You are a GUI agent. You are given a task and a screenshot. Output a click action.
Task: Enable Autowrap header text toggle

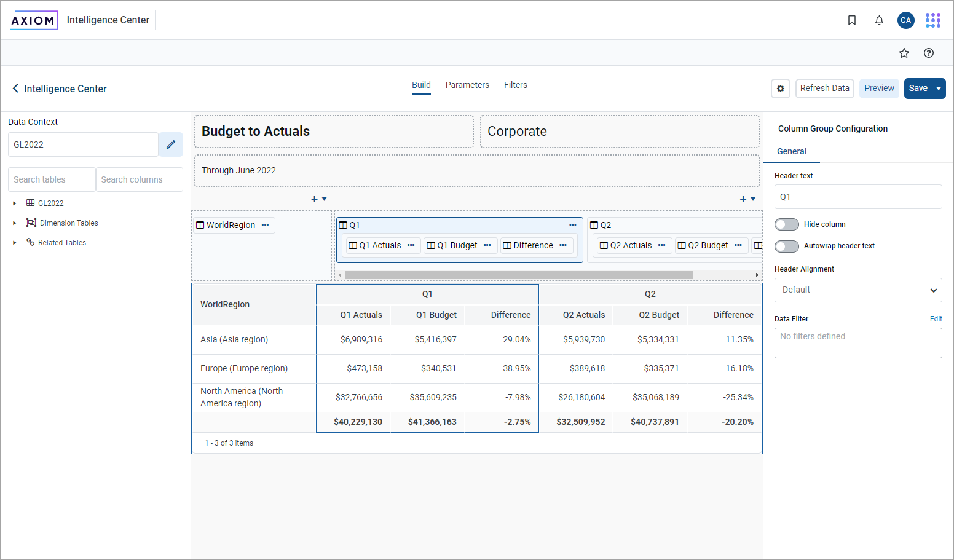click(787, 246)
